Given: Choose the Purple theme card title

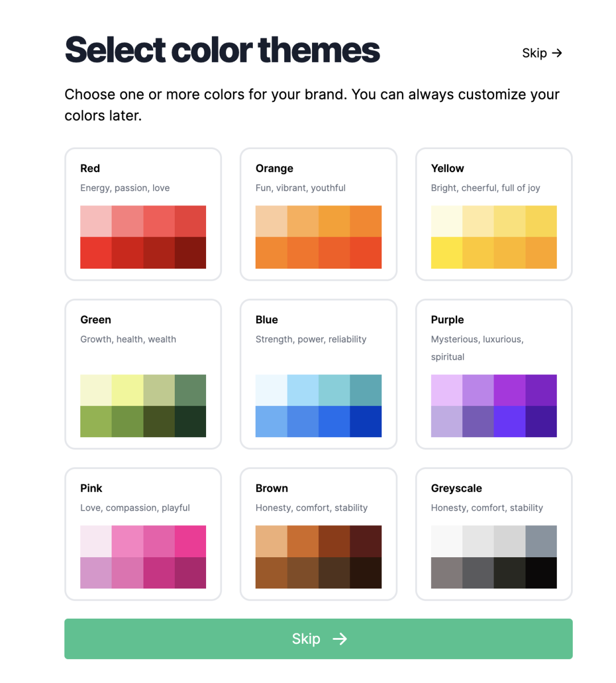Looking at the screenshot, I should pos(447,320).
